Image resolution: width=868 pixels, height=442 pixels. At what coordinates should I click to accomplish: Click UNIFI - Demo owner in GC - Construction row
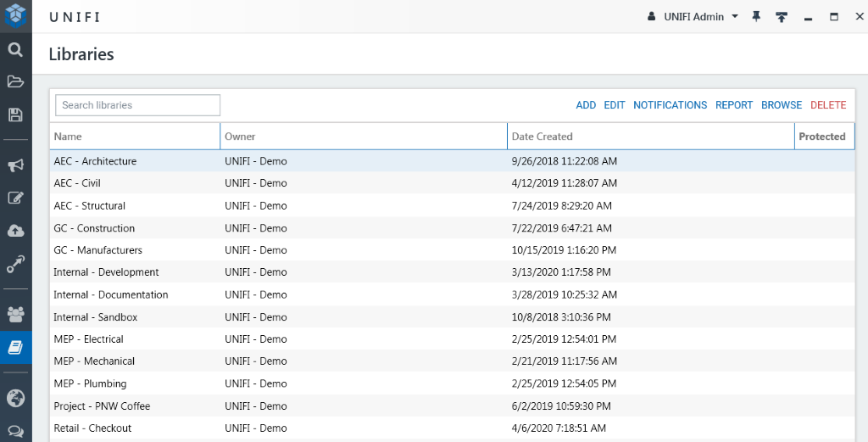tap(256, 227)
